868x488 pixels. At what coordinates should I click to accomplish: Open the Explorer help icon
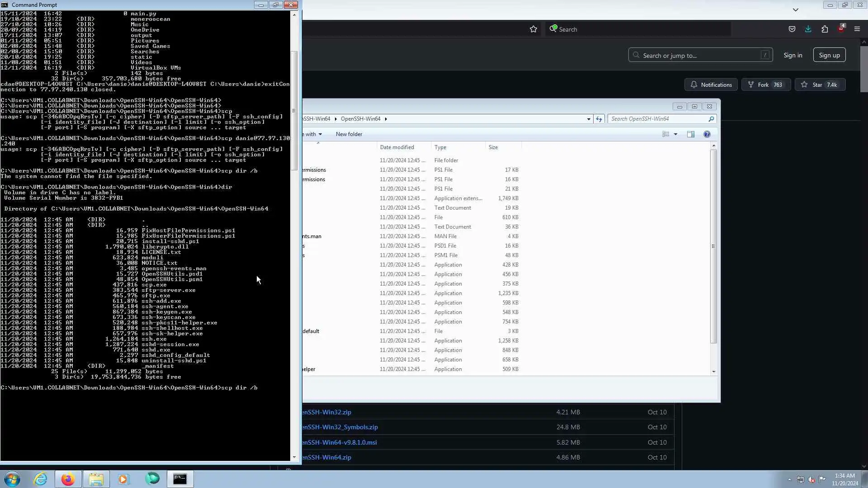(x=707, y=134)
